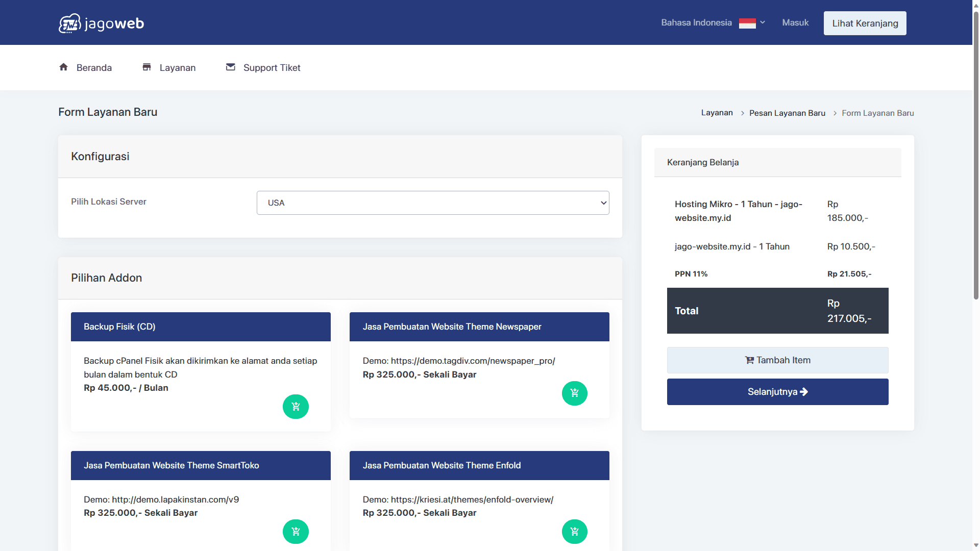Add Backup Fisik (CD) addon to cart
Viewport: 980px width, 551px height.
296,407
